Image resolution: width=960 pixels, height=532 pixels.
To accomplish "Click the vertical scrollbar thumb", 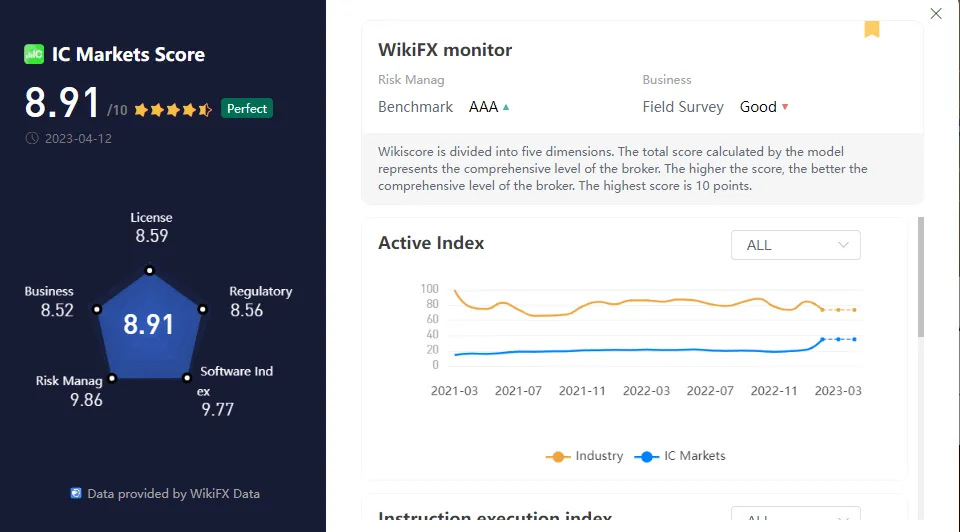I will pos(921,277).
